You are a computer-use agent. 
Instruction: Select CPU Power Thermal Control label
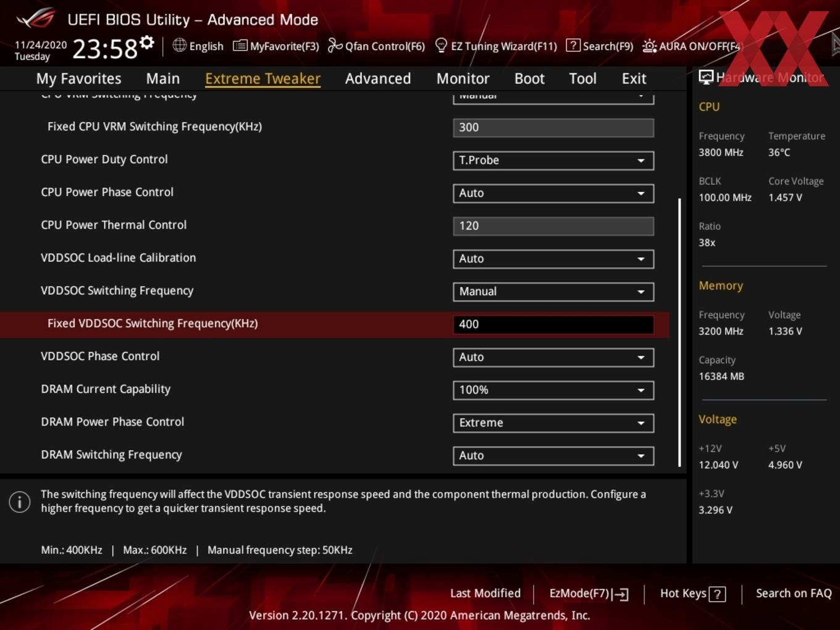(x=114, y=225)
